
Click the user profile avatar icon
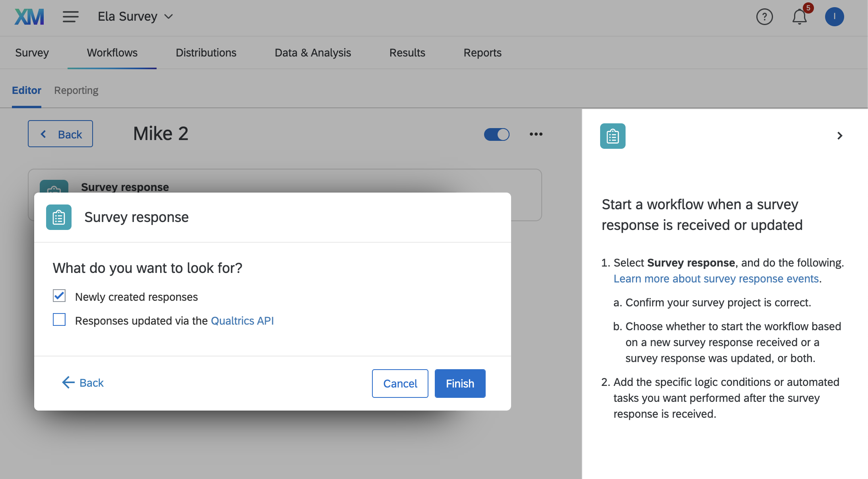pyautogui.click(x=835, y=16)
